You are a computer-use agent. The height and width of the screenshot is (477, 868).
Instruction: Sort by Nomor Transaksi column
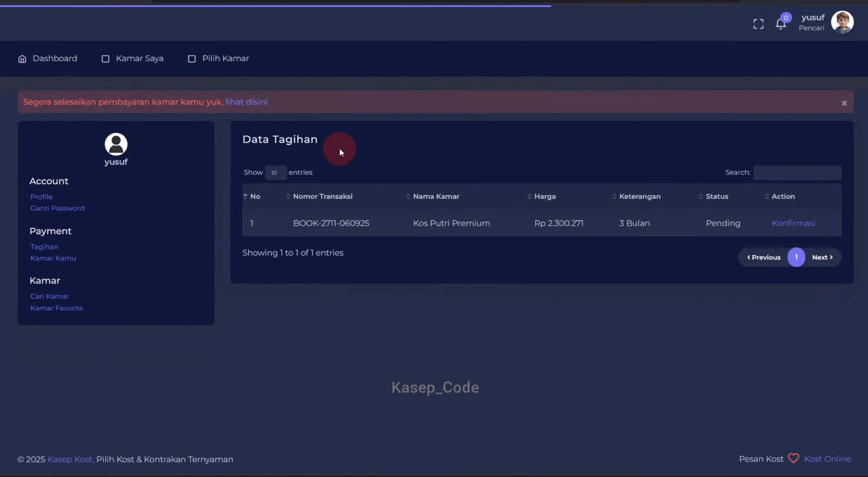click(x=322, y=196)
